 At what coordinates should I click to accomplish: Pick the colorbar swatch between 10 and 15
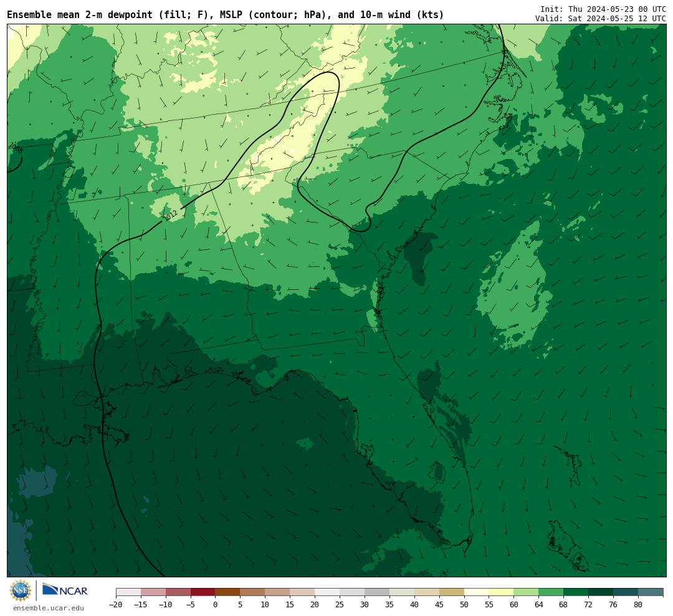(278, 592)
